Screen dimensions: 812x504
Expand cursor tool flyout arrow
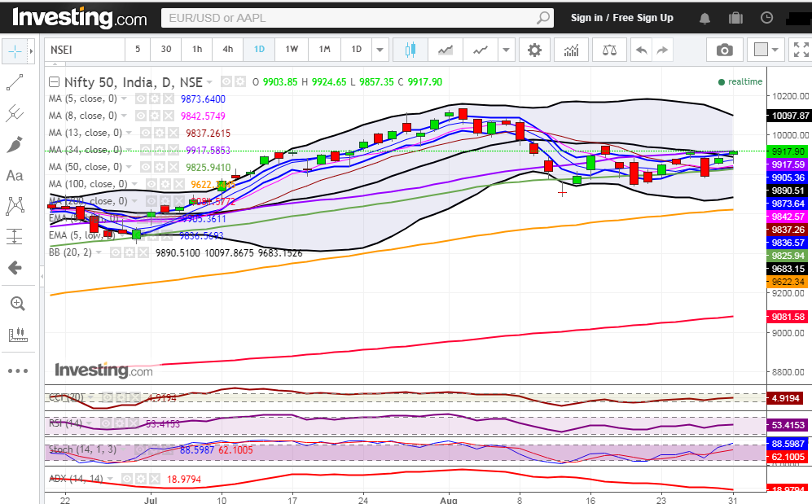click(x=31, y=51)
